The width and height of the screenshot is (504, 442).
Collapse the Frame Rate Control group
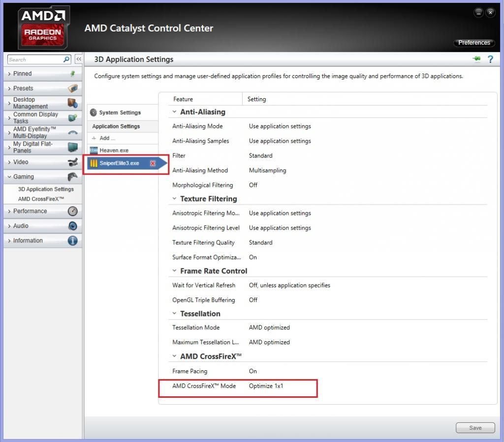point(174,271)
